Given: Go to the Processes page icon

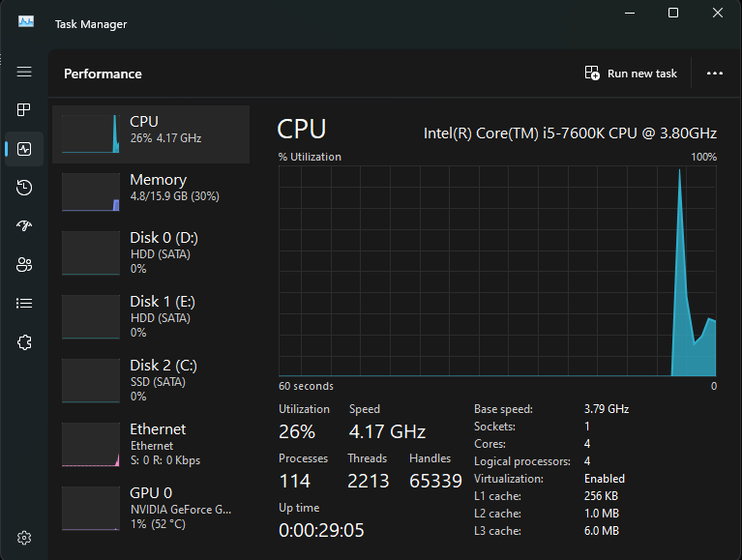Looking at the screenshot, I should coord(24,110).
